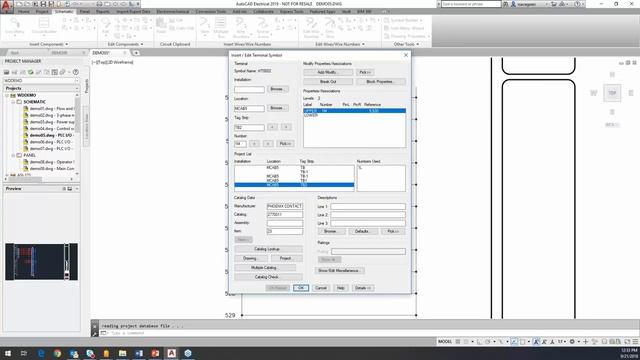Viewport: 640px width, 360px height.
Task: Click the Manufacturer input field
Action: pyautogui.click(x=284, y=207)
